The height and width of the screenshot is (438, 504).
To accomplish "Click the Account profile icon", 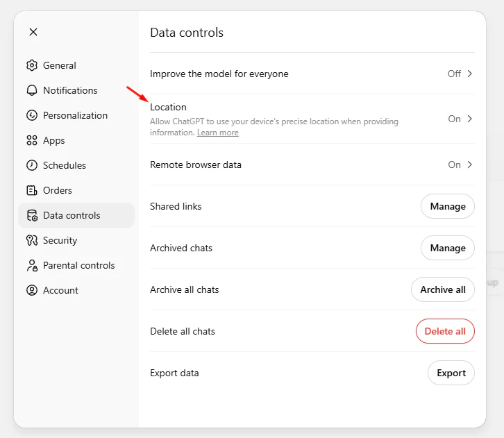I will pos(31,290).
